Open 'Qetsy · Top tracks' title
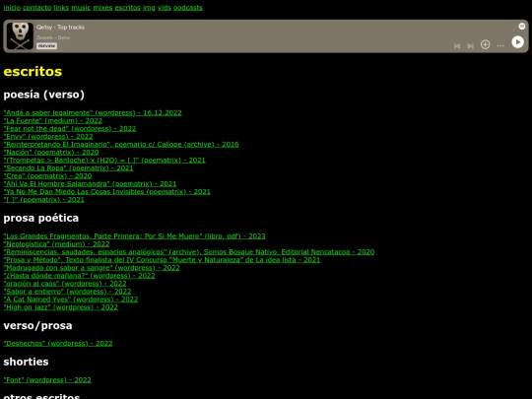Screen dimensions: 532x399 click(x=60, y=28)
